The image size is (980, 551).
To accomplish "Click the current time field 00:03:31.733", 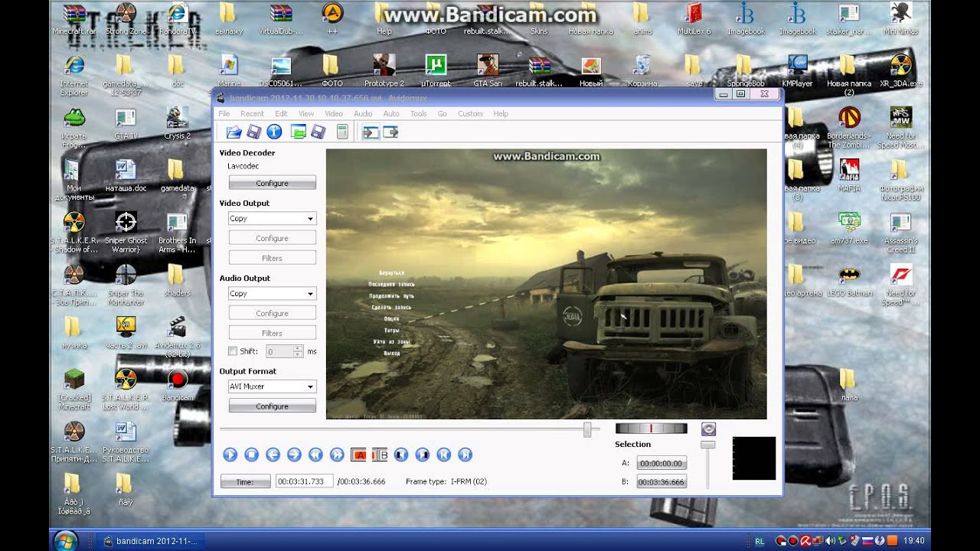I will click(x=304, y=481).
